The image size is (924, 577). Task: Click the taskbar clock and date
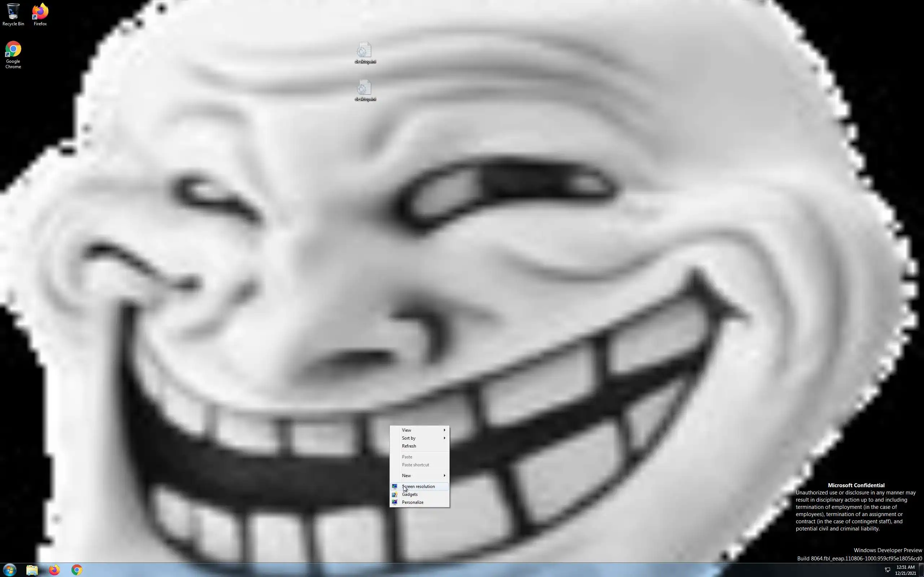[x=905, y=570]
